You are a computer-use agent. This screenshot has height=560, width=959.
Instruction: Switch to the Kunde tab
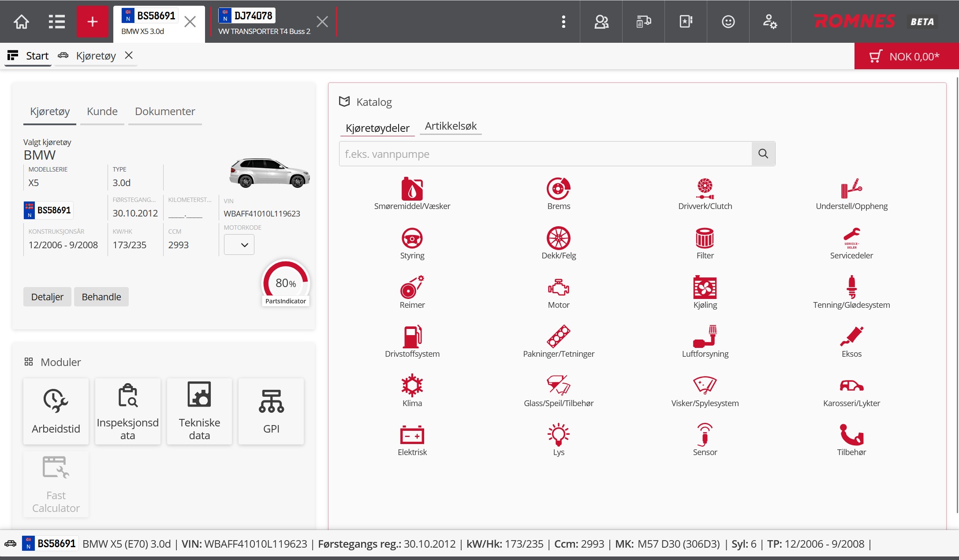(102, 112)
